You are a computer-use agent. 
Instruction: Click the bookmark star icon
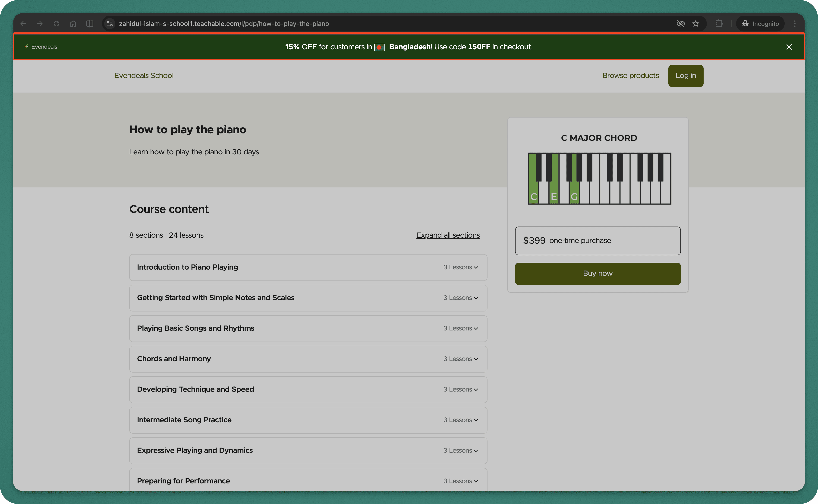pos(695,24)
